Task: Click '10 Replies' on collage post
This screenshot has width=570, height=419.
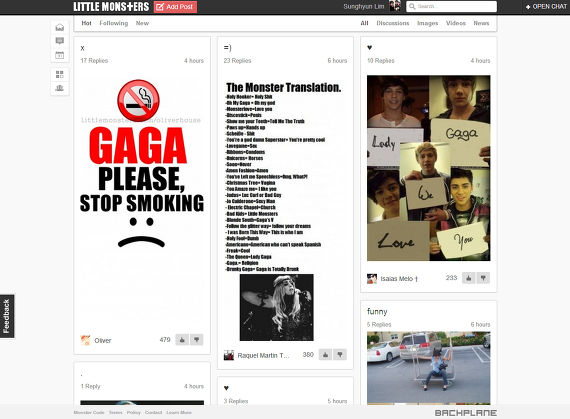Action: (x=381, y=61)
